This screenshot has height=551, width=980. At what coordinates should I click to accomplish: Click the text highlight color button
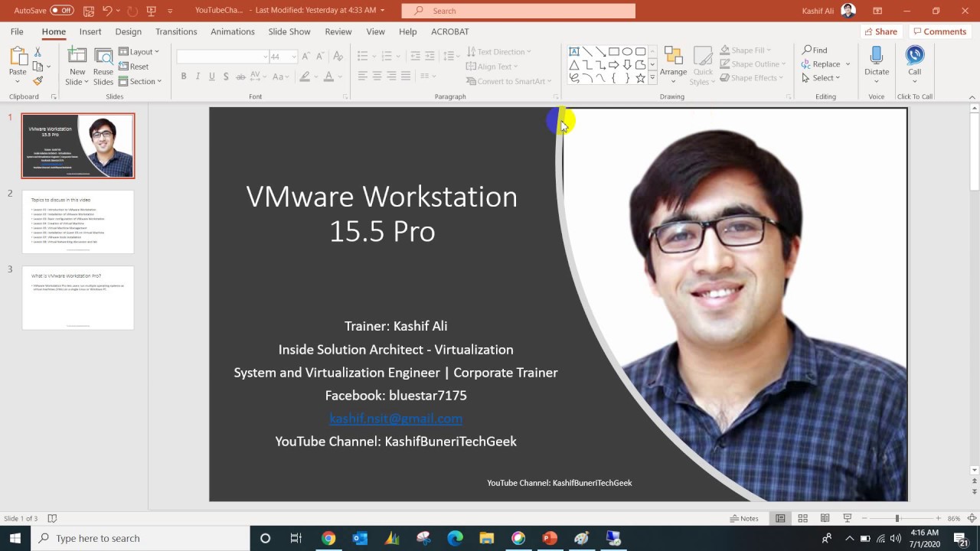coord(305,77)
